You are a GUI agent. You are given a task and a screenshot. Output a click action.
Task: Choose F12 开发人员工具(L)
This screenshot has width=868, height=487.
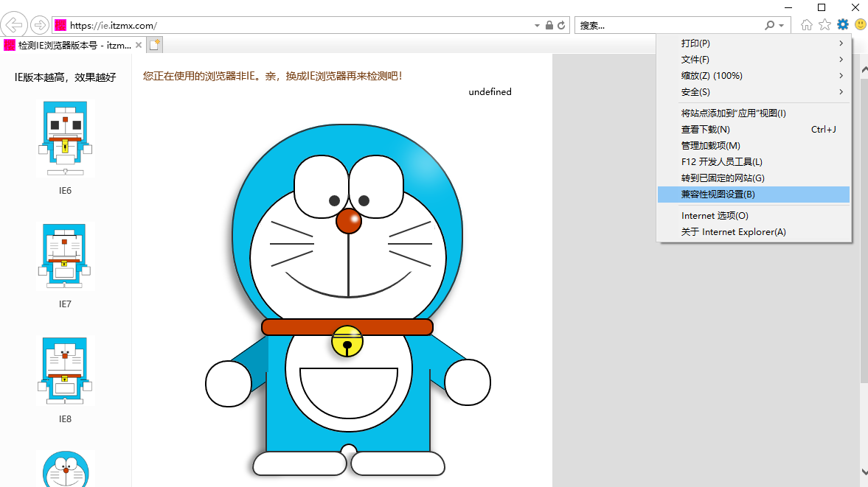pyautogui.click(x=754, y=162)
